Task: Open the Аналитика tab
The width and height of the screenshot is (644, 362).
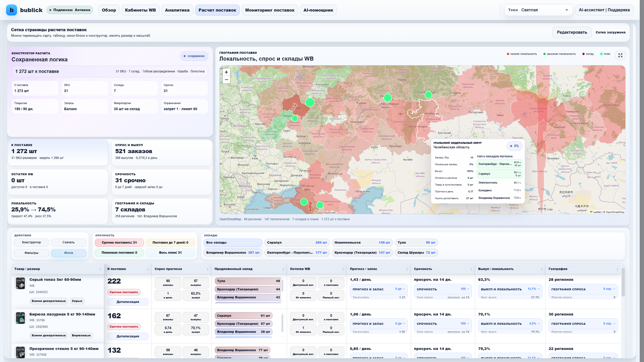Action: pyautogui.click(x=177, y=10)
